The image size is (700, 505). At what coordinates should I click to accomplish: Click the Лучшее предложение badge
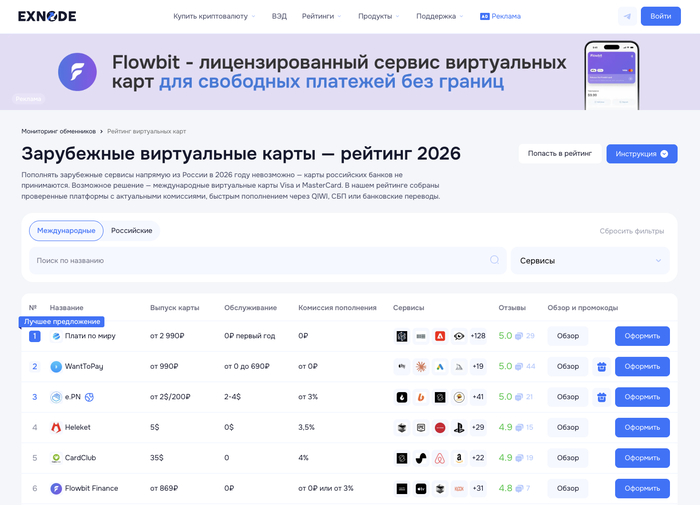[x=62, y=322]
